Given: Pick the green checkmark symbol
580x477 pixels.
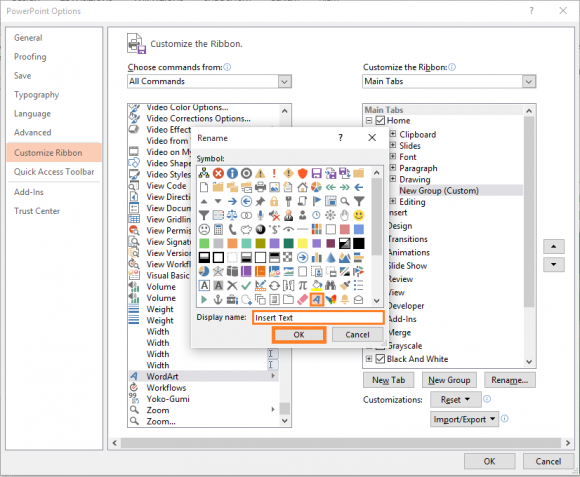Looking at the screenshot, I should pos(246,285).
